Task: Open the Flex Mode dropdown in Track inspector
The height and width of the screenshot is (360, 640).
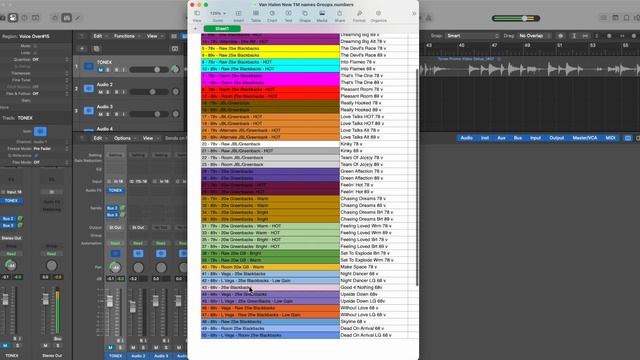Action: click(50, 162)
